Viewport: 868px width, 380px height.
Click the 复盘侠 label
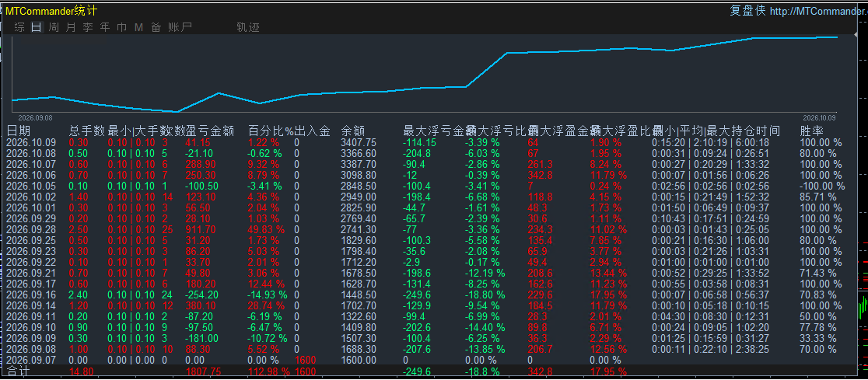(747, 11)
